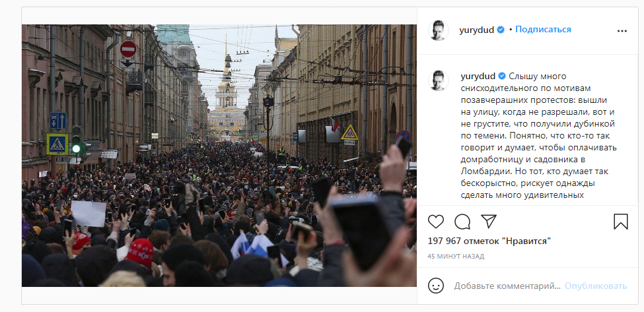
Task: Like the post with heart icon
Action: [436, 222]
